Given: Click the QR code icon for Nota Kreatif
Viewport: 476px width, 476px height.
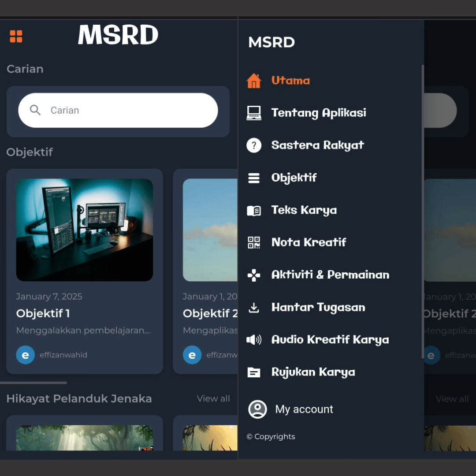Looking at the screenshot, I should (254, 242).
